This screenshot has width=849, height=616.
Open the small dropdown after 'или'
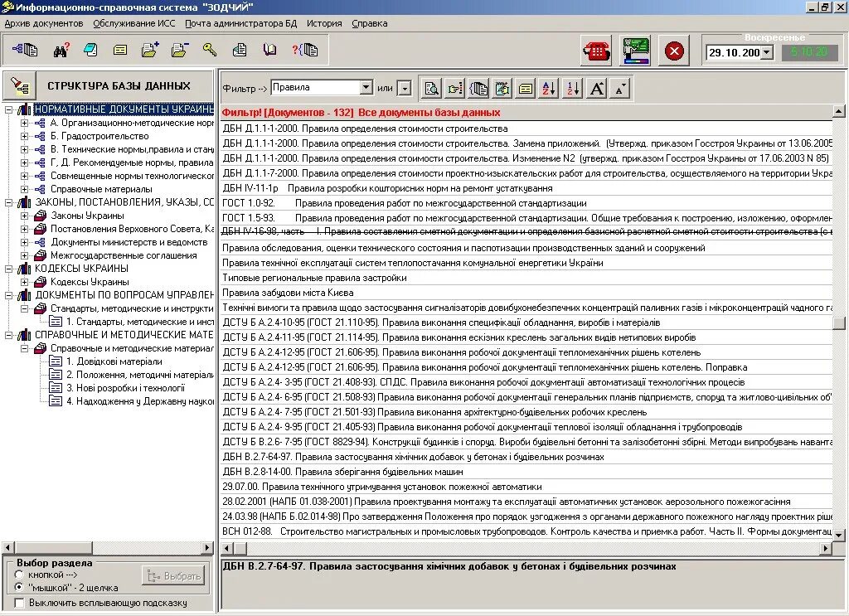tap(405, 88)
